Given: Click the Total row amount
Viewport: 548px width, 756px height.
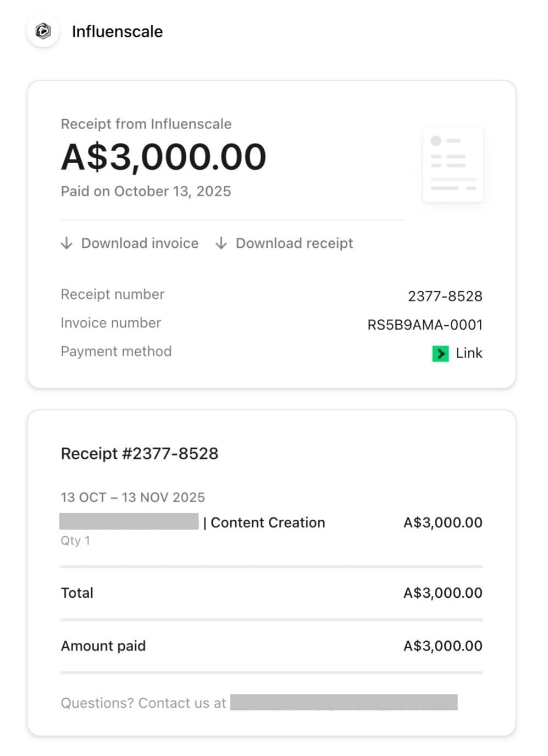Looking at the screenshot, I should point(442,593).
